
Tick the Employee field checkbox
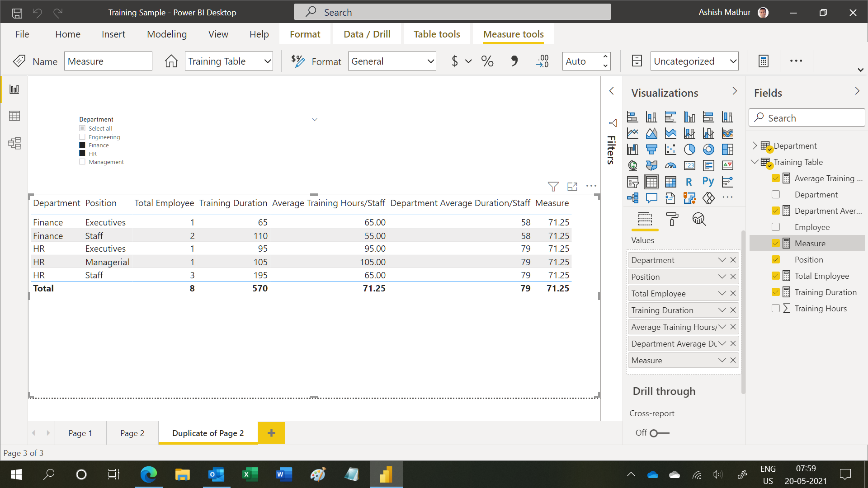tap(776, 227)
